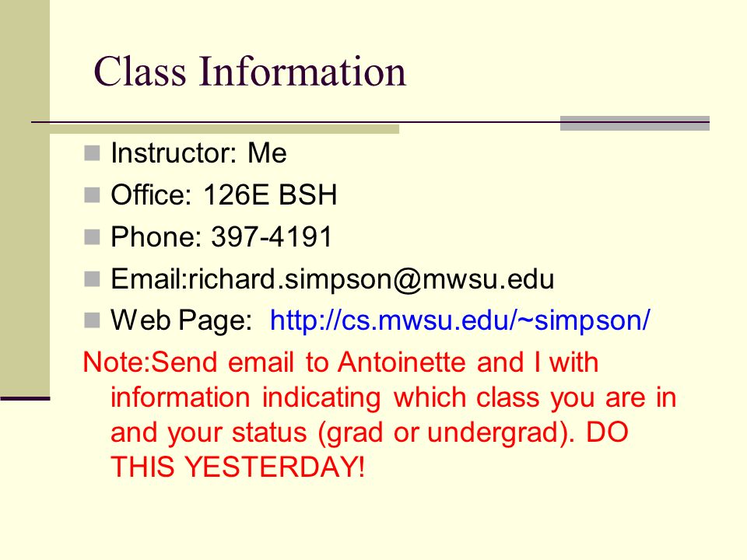Click the gray accent bar near title line
This screenshot has height=560, width=747.
click(635, 123)
